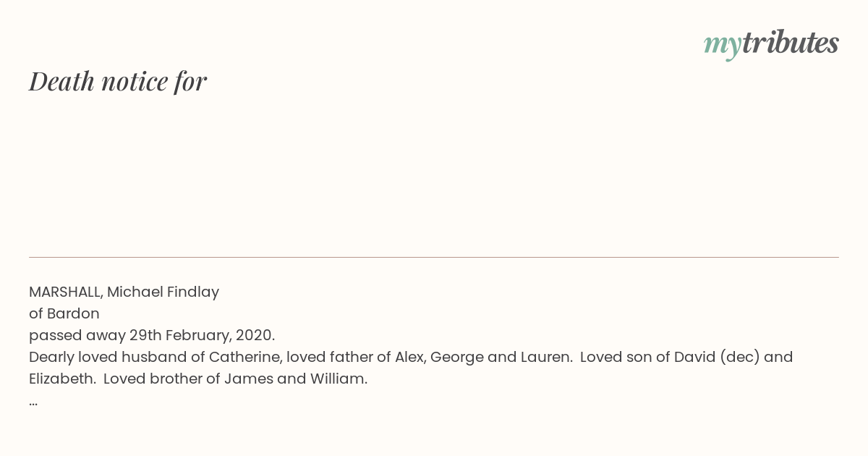Click the name Michael Findlay

[163, 292]
